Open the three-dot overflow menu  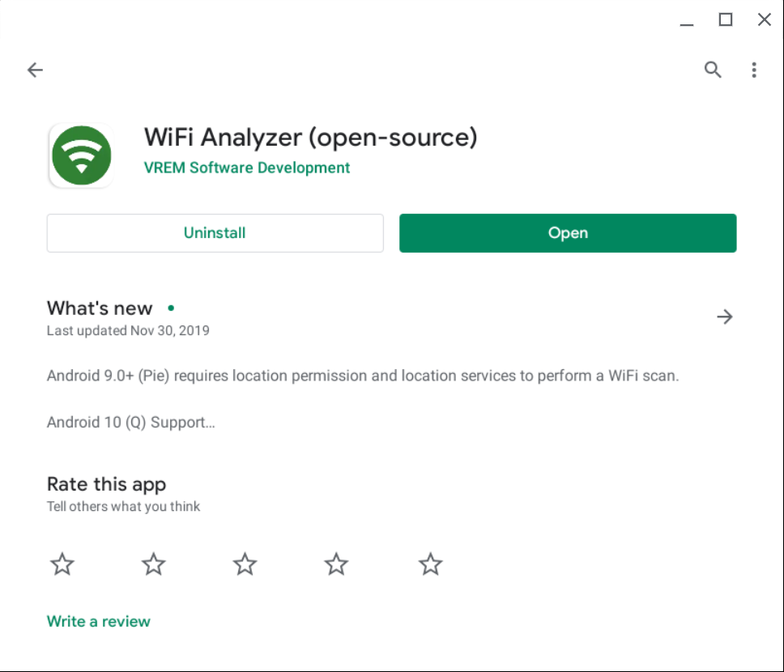pyautogui.click(x=754, y=70)
